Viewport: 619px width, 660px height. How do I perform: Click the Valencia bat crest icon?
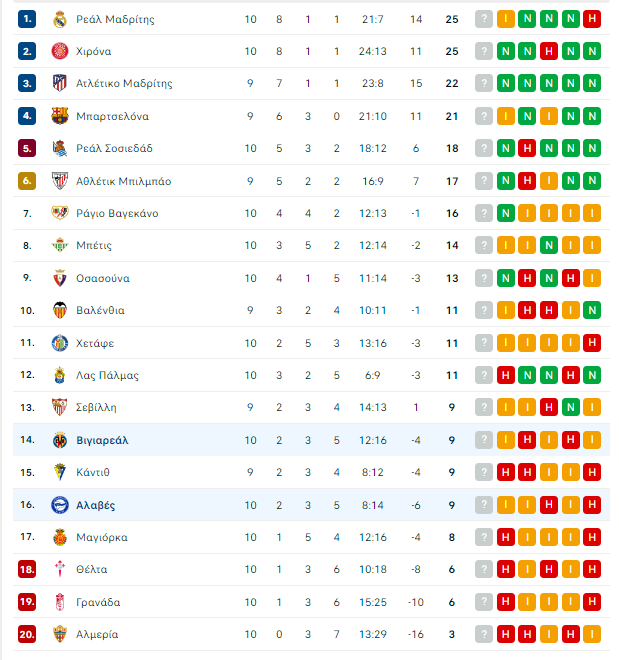(x=60, y=310)
